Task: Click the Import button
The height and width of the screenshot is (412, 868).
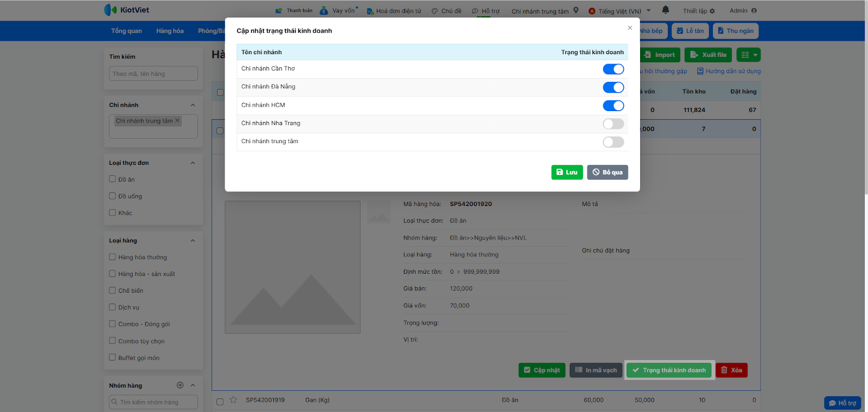Action: click(660, 55)
